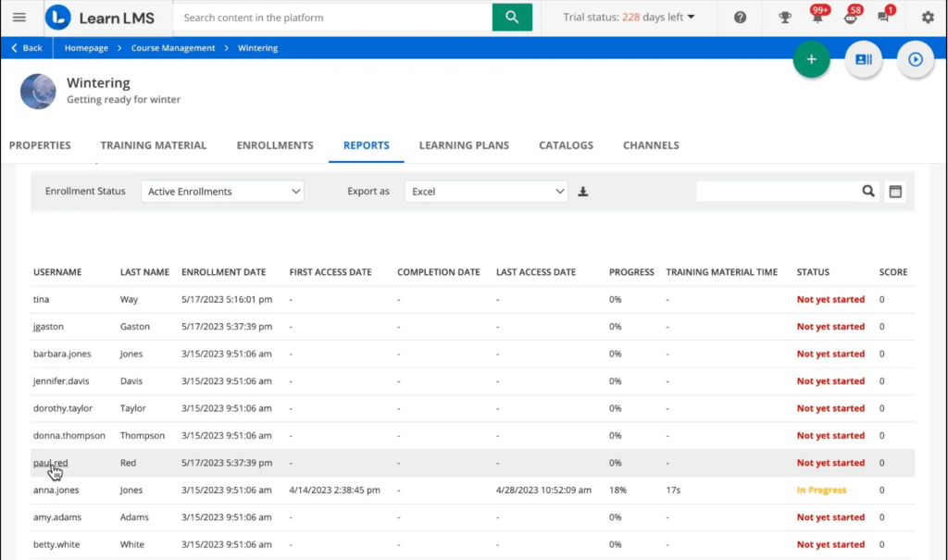Select the paul.red username link
This screenshot has height=560, width=948.
(x=50, y=463)
